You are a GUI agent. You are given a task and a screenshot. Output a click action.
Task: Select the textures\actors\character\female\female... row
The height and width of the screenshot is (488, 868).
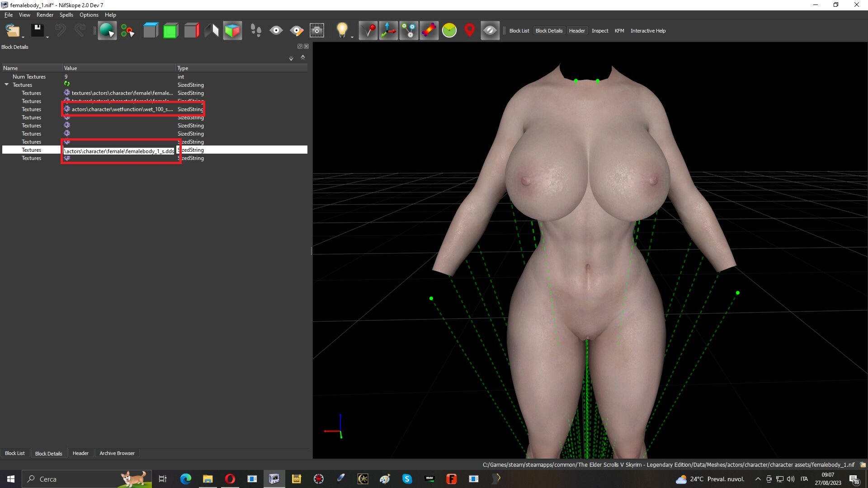pos(155,93)
